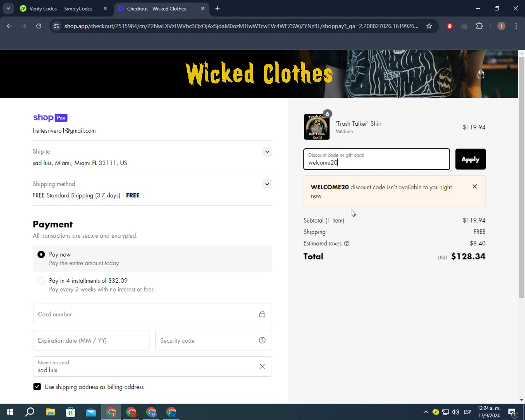Switch to the Verify Codes — SimplyCodes tab

[x=60, y=8]
